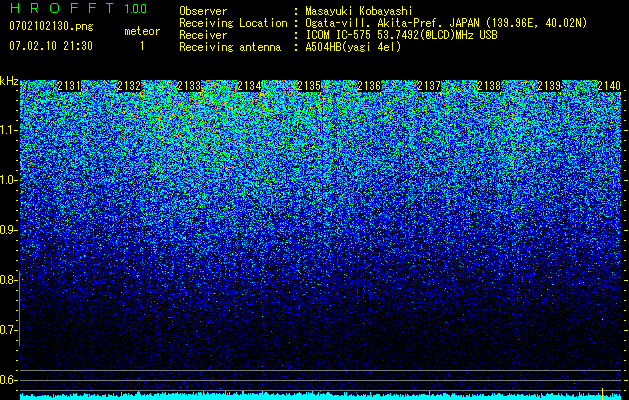
Task: Click the 2137 time marker
Action: 429,86
